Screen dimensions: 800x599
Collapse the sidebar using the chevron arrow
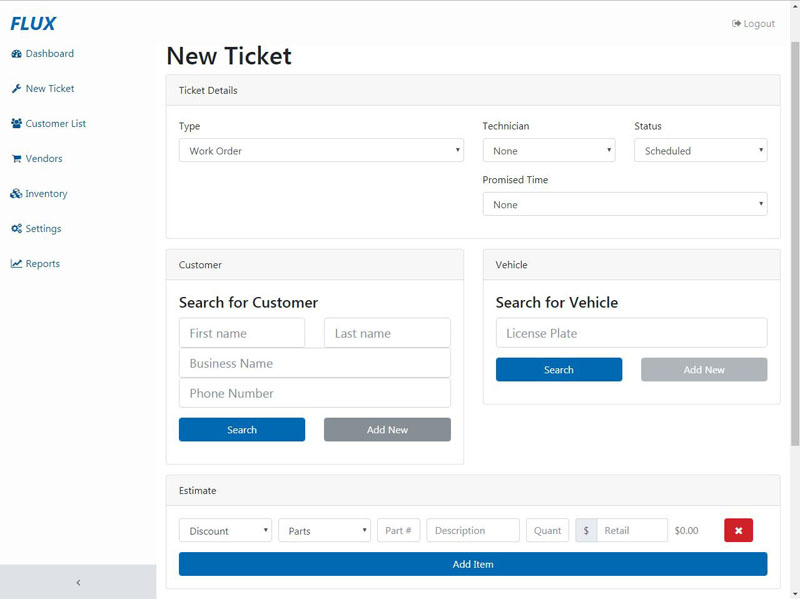pos(78,582)
